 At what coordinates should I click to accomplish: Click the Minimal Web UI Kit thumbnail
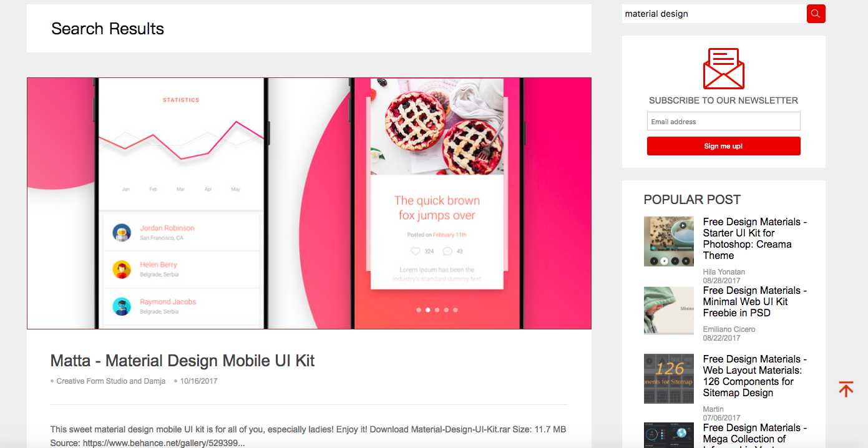669,310
